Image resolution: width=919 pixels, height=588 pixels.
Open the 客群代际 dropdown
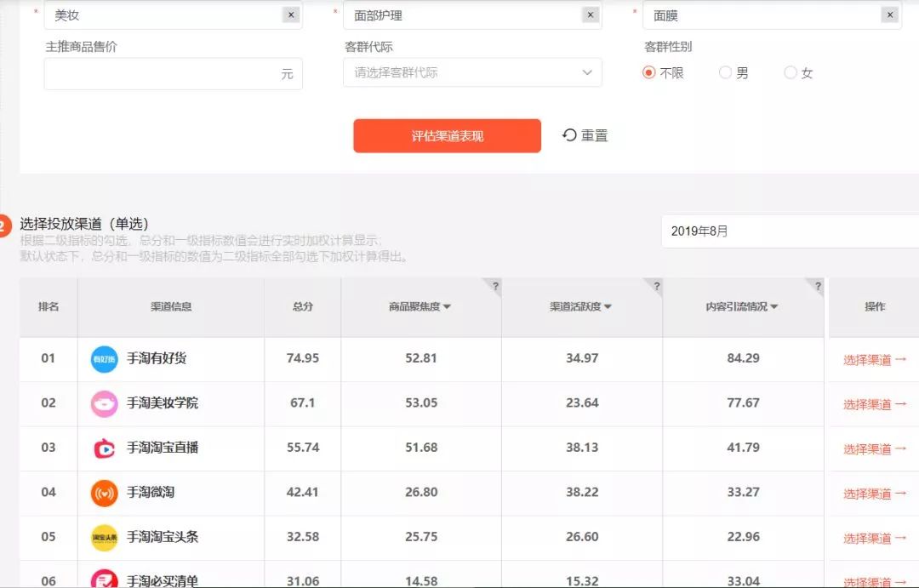pos(472,72)
